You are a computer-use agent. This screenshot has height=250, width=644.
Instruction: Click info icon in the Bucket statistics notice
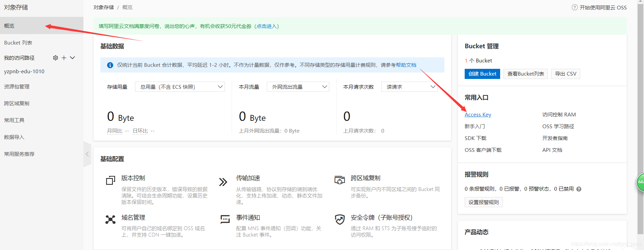click(x=110, y=65)
